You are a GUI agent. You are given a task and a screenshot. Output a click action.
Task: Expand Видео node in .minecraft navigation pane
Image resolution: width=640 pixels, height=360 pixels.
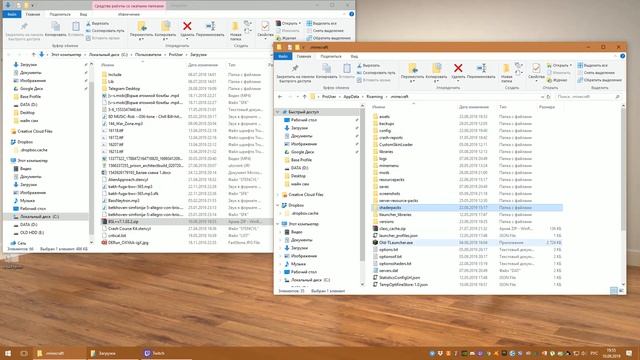click(x=281, y=232)
